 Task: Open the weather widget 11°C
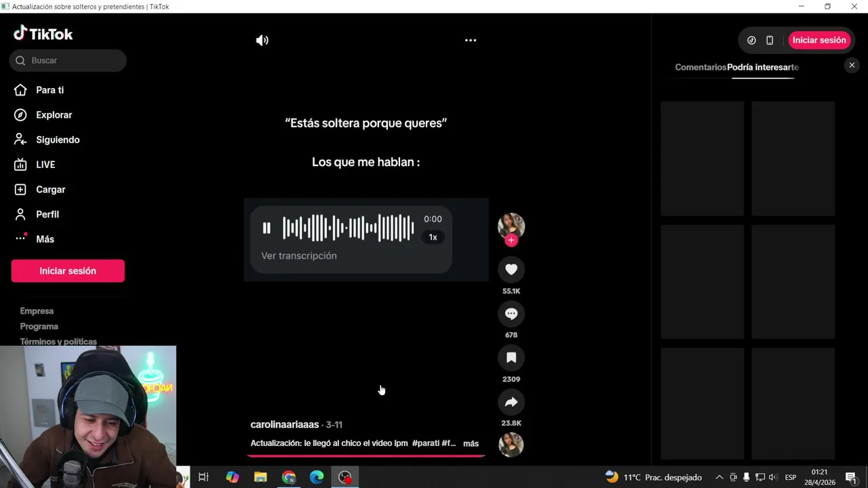pos(654,477)
